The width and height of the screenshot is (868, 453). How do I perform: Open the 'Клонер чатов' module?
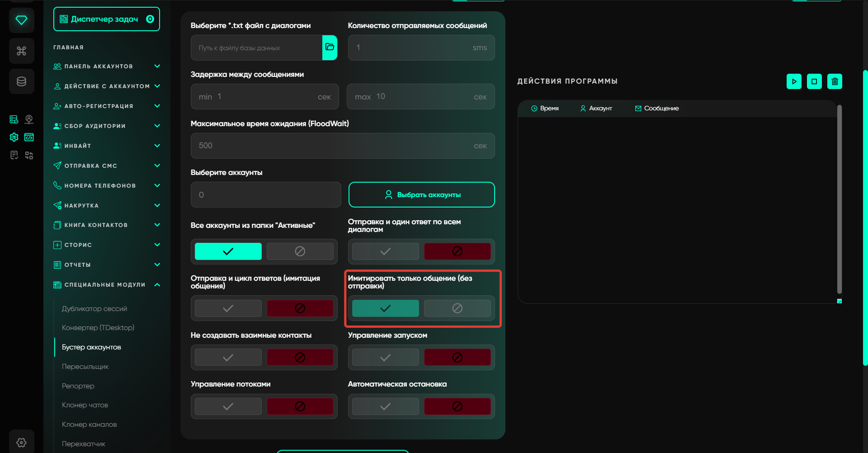(x=85, y=405)
